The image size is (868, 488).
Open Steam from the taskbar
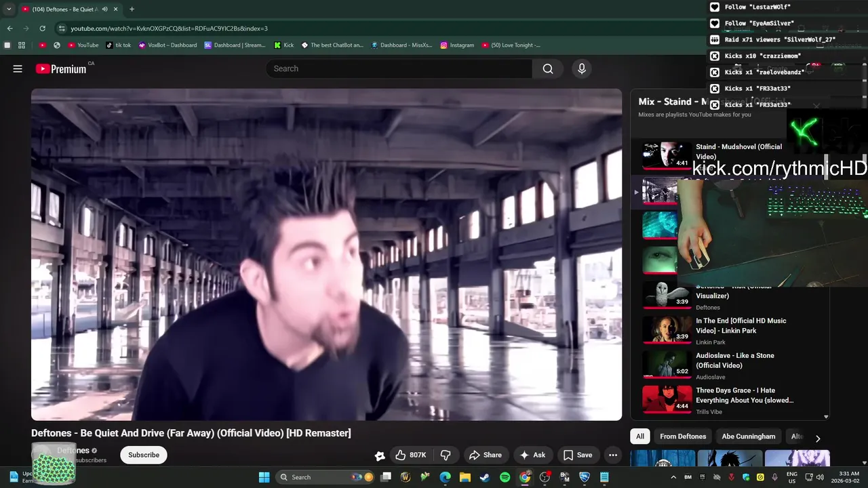tap(485, 477)
